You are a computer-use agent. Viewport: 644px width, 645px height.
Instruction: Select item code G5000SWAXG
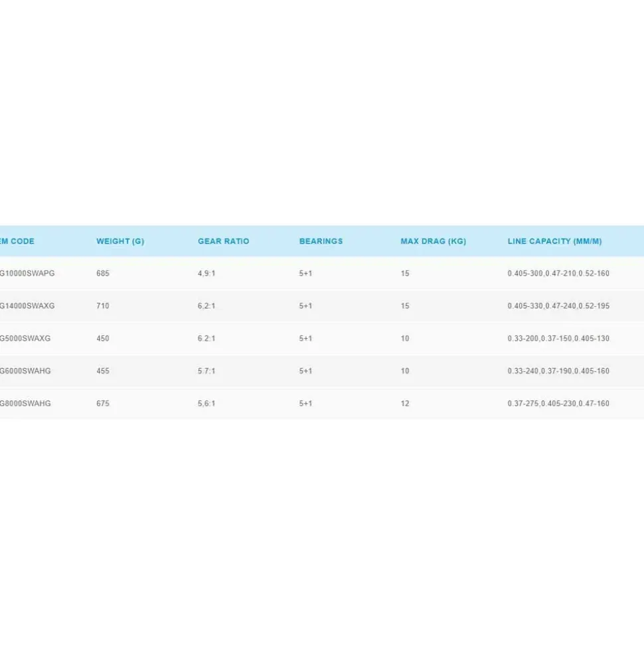25,339
